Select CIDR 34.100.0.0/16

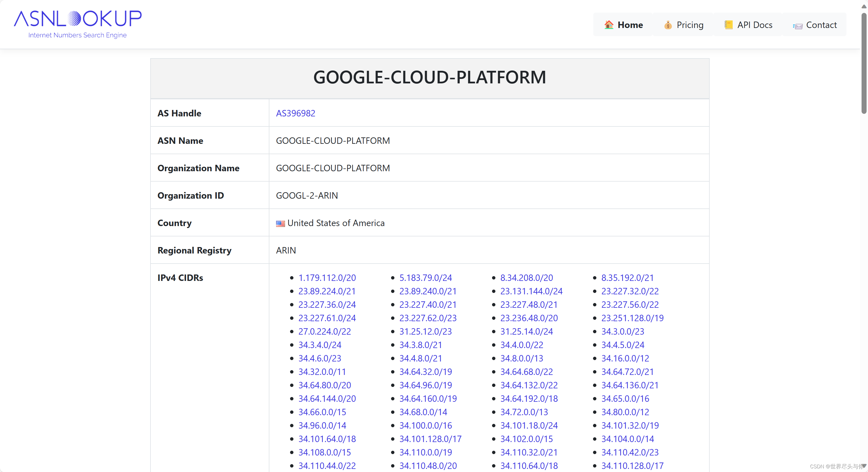(x=425, y=426)
